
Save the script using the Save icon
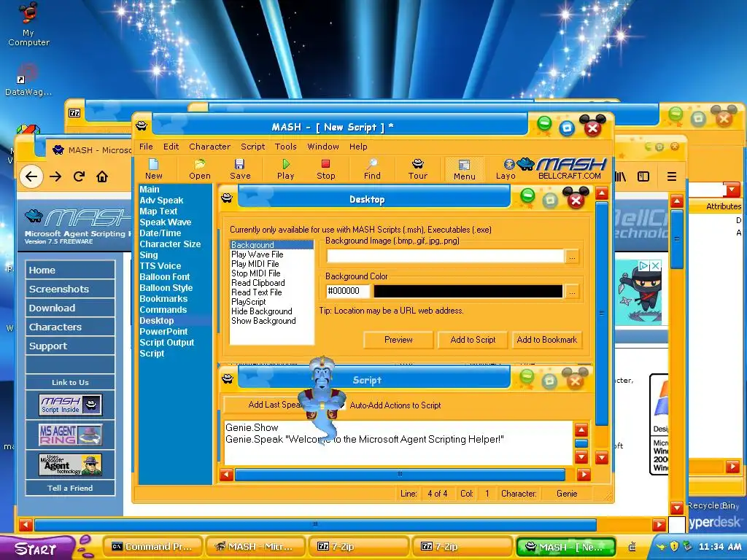tap(240, 169)
